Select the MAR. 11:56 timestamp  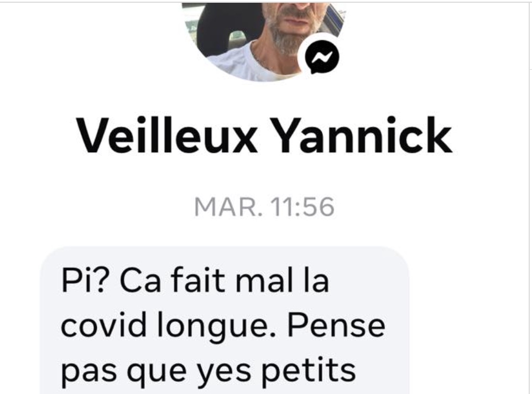(264, 206)
